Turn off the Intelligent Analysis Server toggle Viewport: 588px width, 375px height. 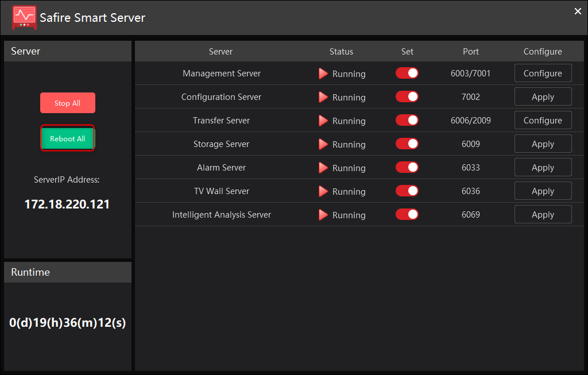pos(407,214)
